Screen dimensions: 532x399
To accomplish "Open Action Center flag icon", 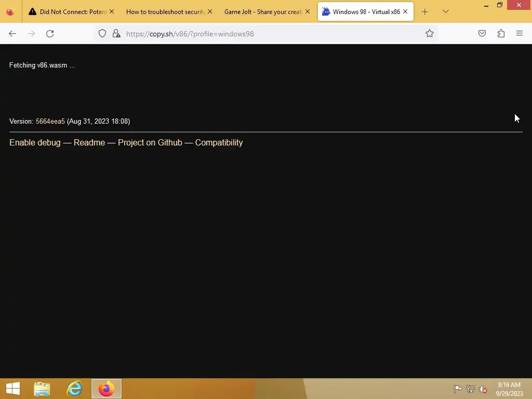I will [x=458, y=389].
